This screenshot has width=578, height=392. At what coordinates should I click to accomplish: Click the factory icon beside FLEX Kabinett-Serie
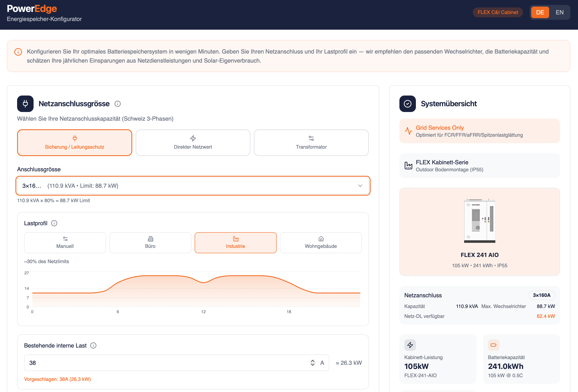[408, 166]
